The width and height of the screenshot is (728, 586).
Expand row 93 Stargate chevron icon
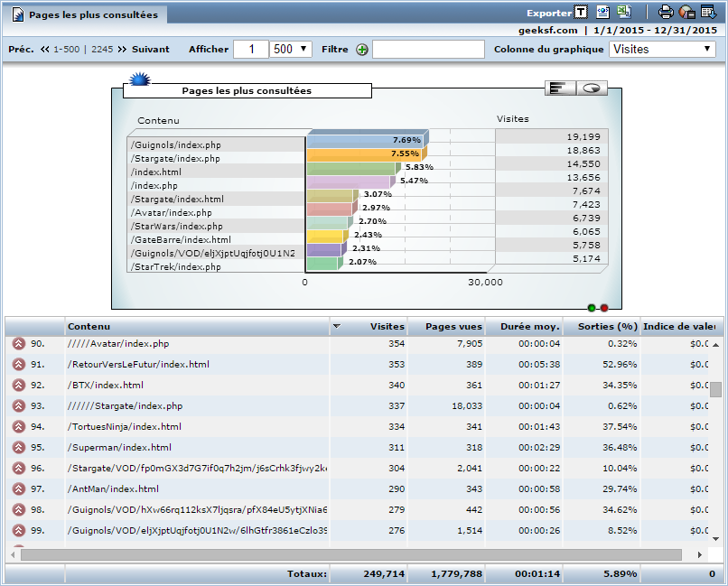[x=19, y=406]
